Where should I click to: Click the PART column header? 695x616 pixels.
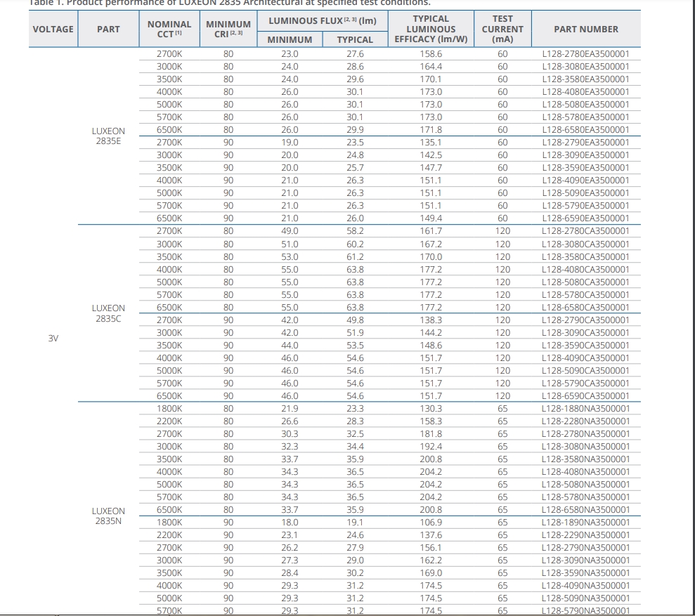pyautogui.click(x=109, y=30)
